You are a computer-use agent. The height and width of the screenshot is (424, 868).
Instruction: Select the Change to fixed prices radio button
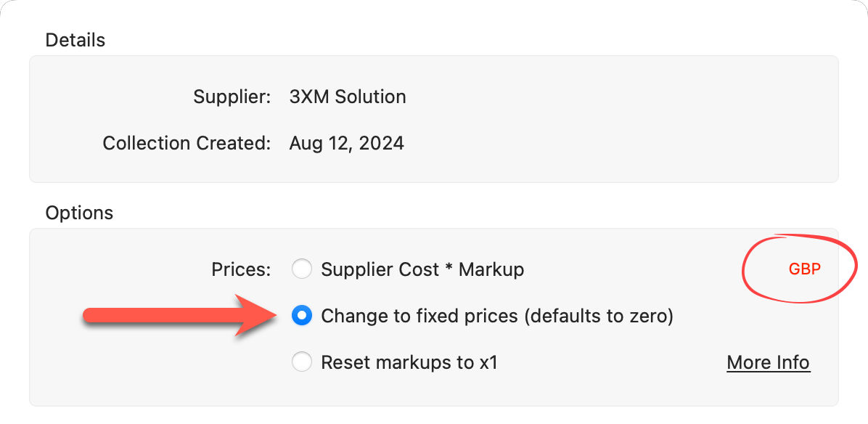(x=301, y=316)
